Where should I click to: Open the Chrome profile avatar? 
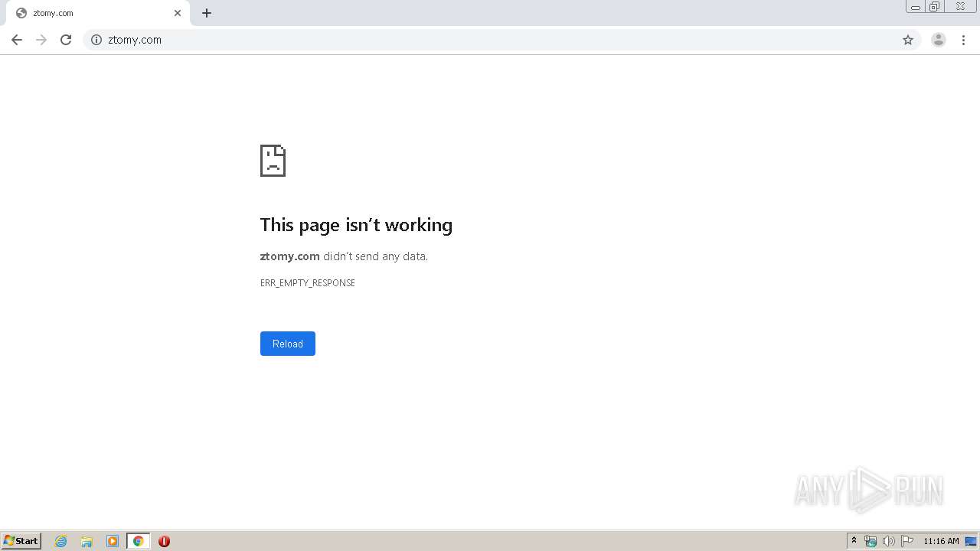click(939, 40)
